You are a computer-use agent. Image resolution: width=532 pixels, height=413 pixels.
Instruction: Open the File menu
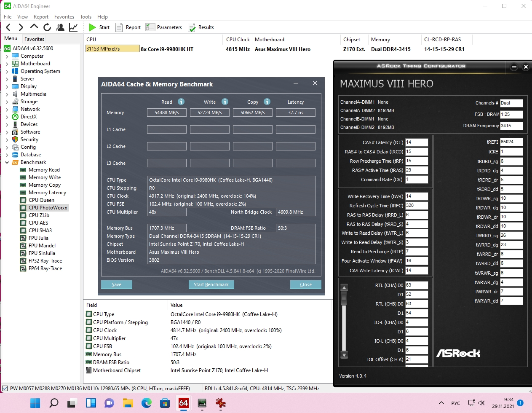(x=8, y=17)
